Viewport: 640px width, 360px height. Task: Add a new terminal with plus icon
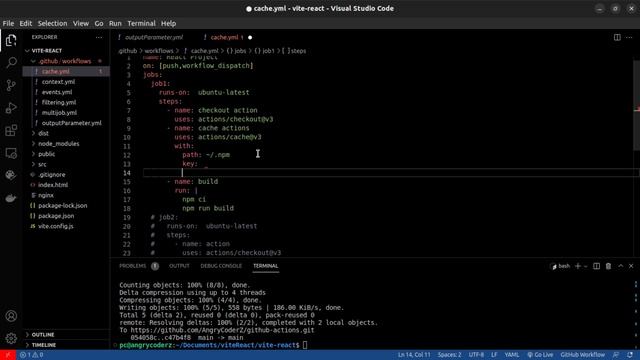click(578, 266)
